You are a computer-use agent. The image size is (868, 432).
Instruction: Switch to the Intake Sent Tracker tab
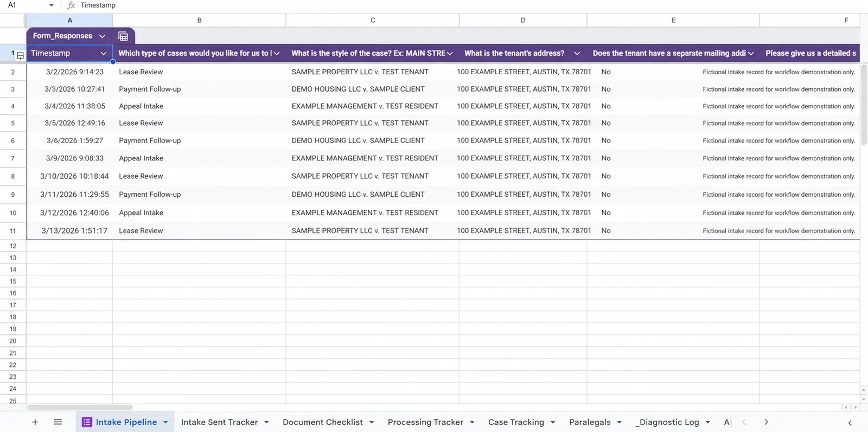tap(219, 422)
